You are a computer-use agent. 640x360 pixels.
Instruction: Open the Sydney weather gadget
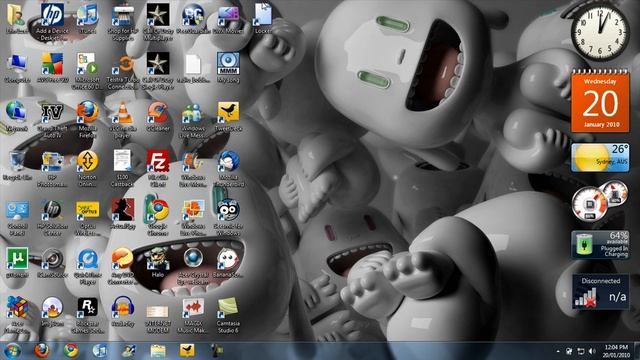[600, 158]
